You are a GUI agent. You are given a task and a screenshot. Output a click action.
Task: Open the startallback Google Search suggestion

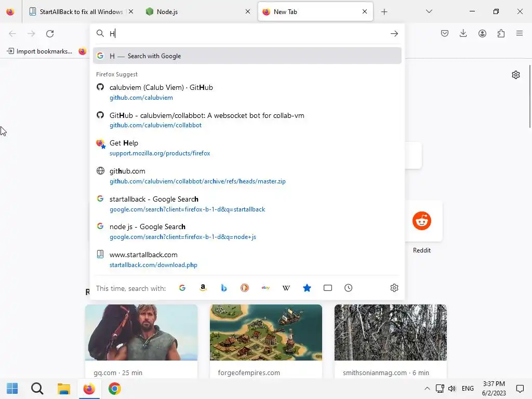[x=247, y=204]
